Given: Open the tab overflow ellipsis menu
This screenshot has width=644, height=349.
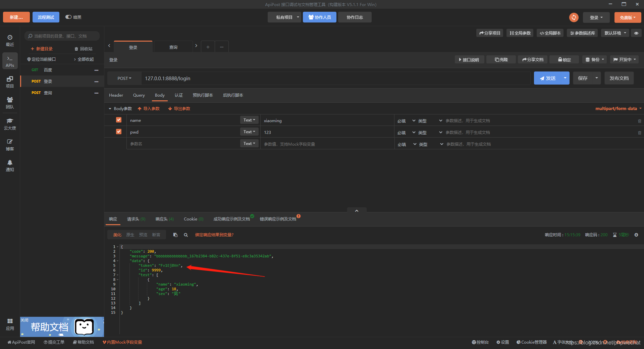Looking at the screenshot, I should point(222,47).
